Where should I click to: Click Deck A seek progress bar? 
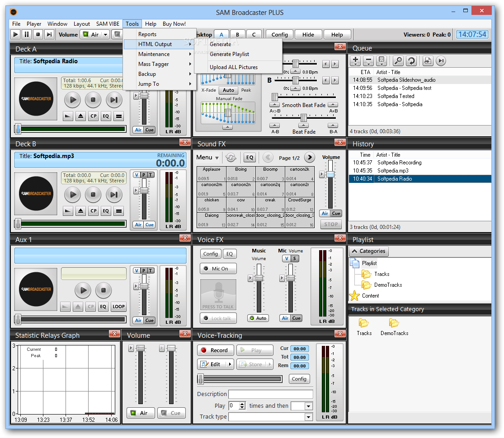[x=71, y=129]
